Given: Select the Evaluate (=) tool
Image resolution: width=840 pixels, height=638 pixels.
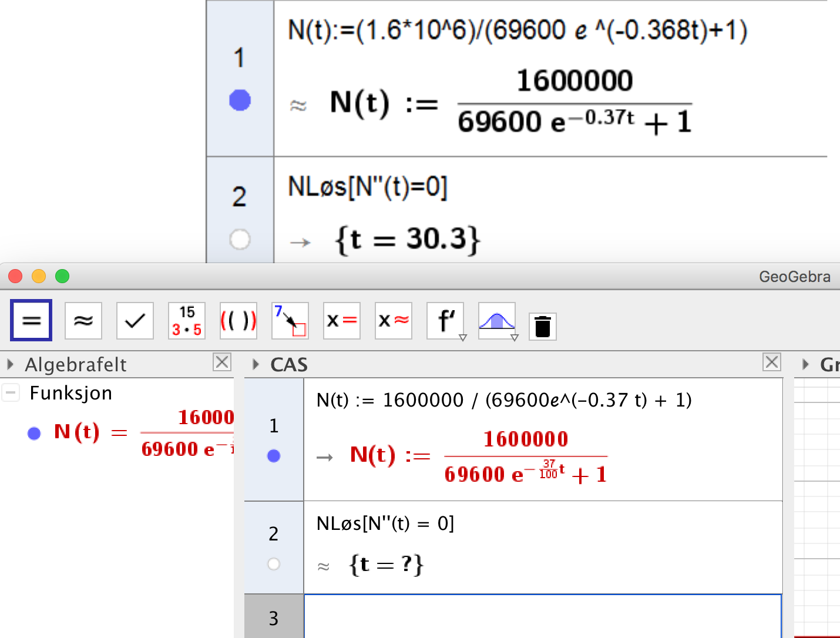Looking at the screenshot, I should pos(31,320).
